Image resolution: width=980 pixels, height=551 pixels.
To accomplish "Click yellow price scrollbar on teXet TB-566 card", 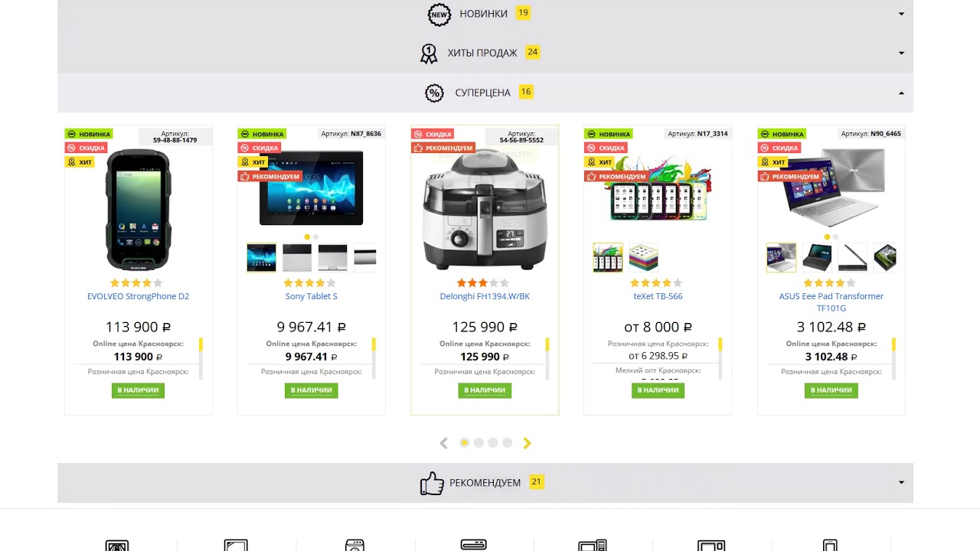I will [x=720, y=345].
